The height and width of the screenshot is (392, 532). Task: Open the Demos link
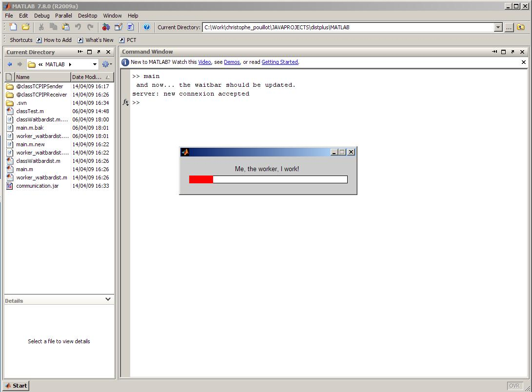pos(232,62)
